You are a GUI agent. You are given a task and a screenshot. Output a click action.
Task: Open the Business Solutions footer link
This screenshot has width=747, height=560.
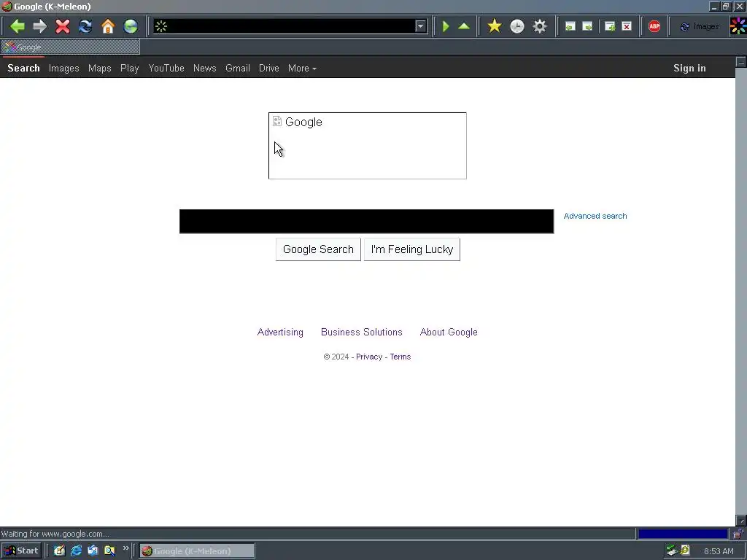tap(362, 332)
